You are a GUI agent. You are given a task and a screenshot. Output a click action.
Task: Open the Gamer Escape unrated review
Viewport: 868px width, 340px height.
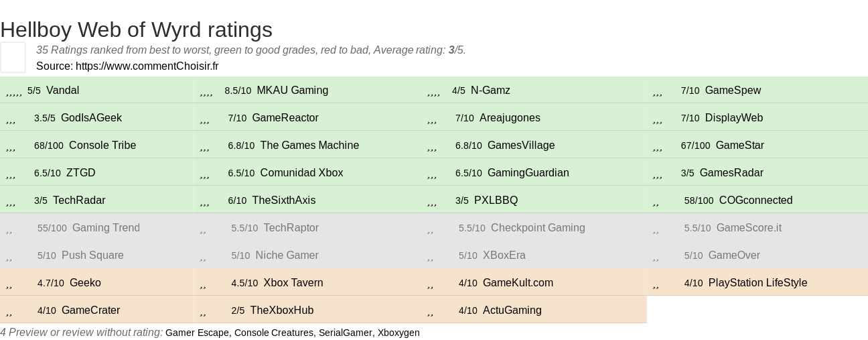(x=197, y=333)
